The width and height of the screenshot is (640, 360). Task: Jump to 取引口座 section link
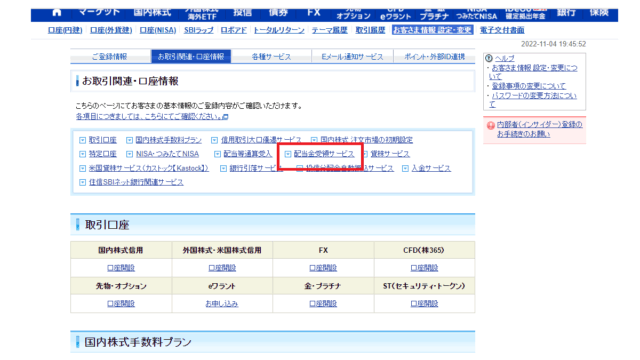click(x=102, y=140)
